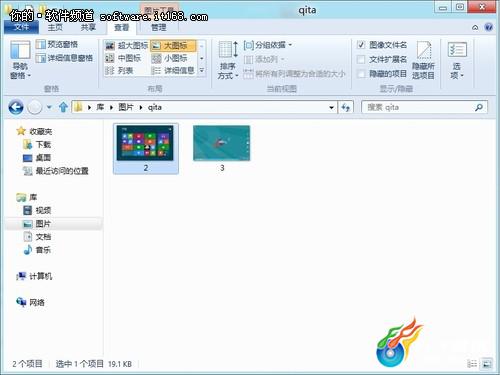Expand the address bar history dropdown

click(331, 107)
